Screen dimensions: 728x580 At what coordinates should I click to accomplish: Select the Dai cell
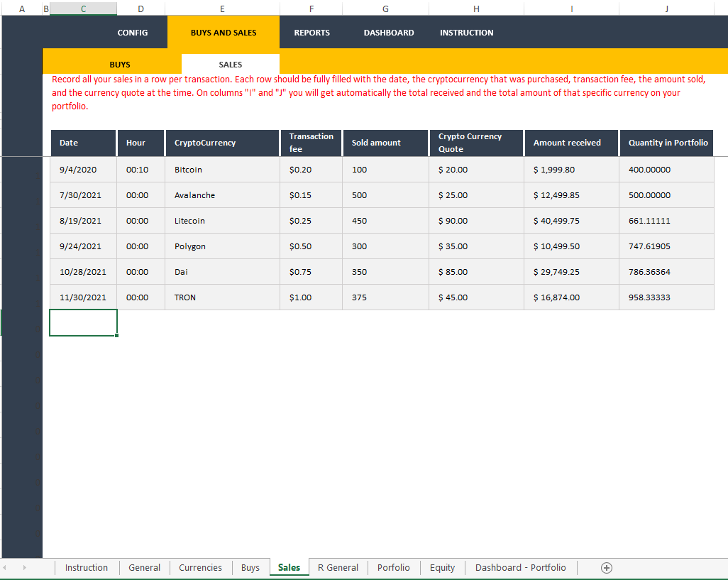pos(222,272)
